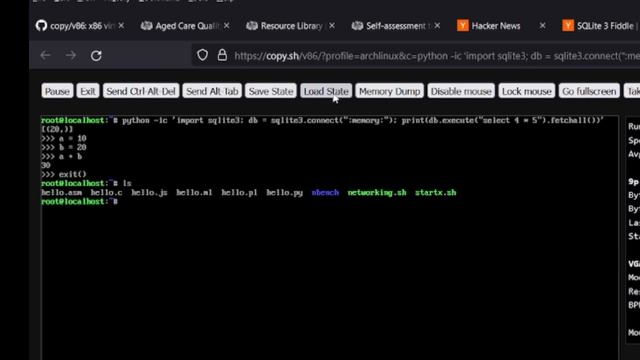The image size is (640, 360).
Task: Click the Load State button
Action: [x=326, y=91]
